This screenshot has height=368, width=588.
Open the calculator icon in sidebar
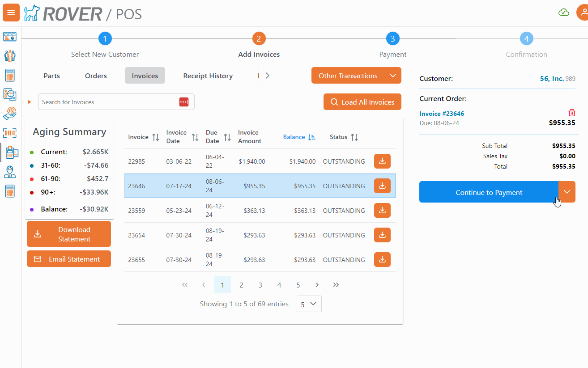(x=10, y=75)
